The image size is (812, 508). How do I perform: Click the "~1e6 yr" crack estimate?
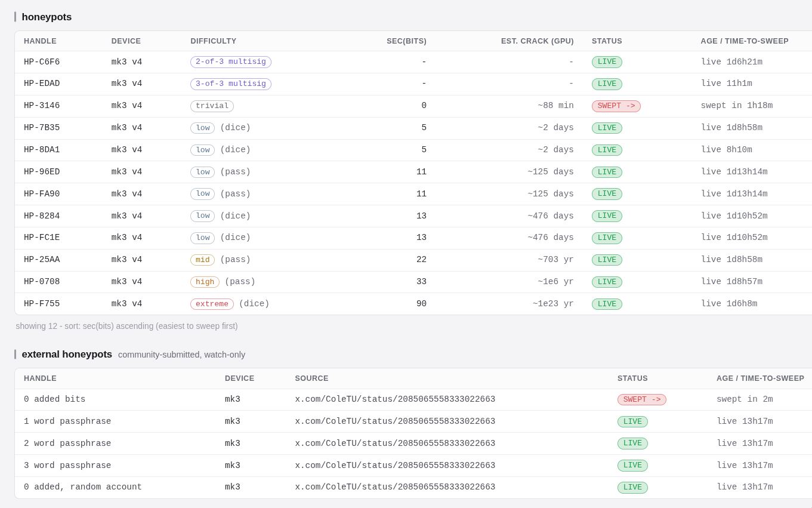coord(555,282)
